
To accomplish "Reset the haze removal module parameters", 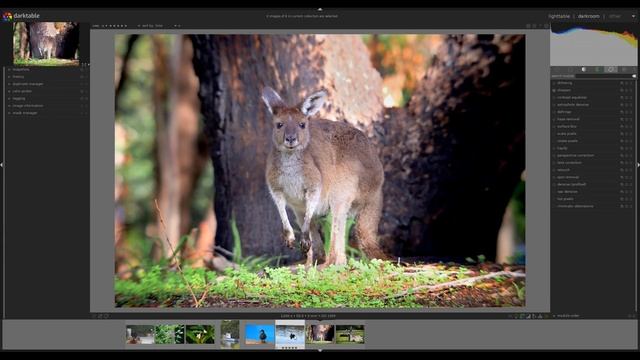I will 627,119.
